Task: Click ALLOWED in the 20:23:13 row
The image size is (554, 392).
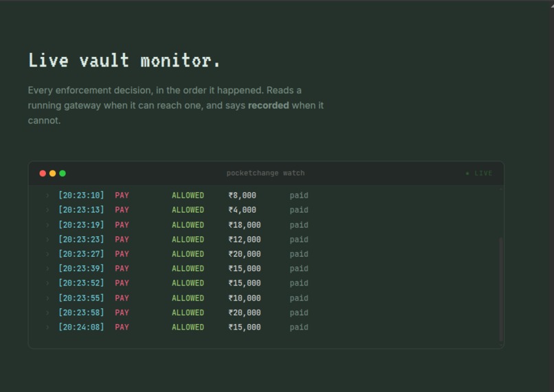Action: pos(188,210)
